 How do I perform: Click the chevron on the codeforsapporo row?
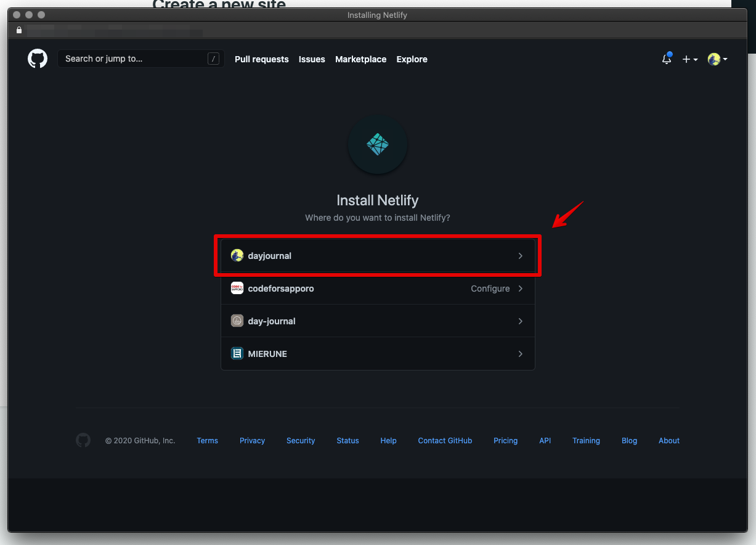[x=521, y=289]
